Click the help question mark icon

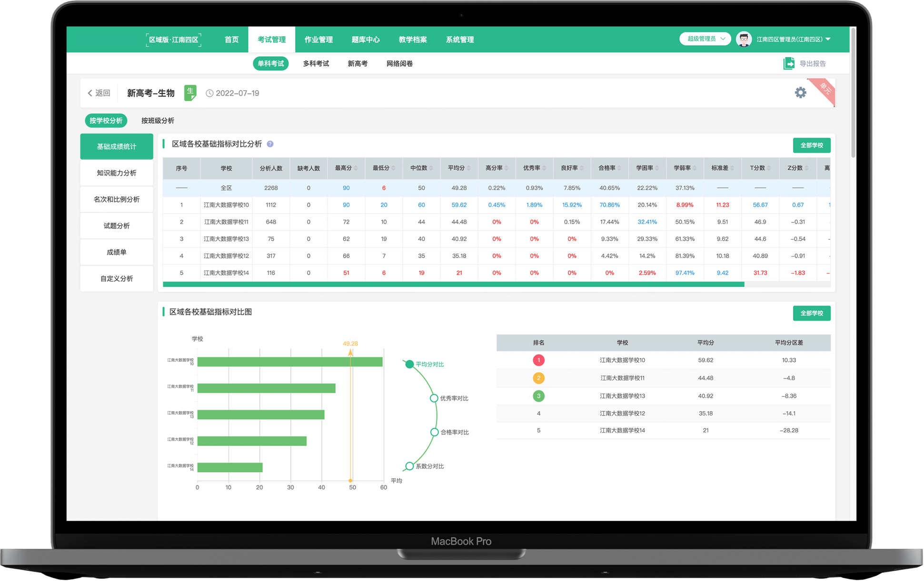point(270,144)
